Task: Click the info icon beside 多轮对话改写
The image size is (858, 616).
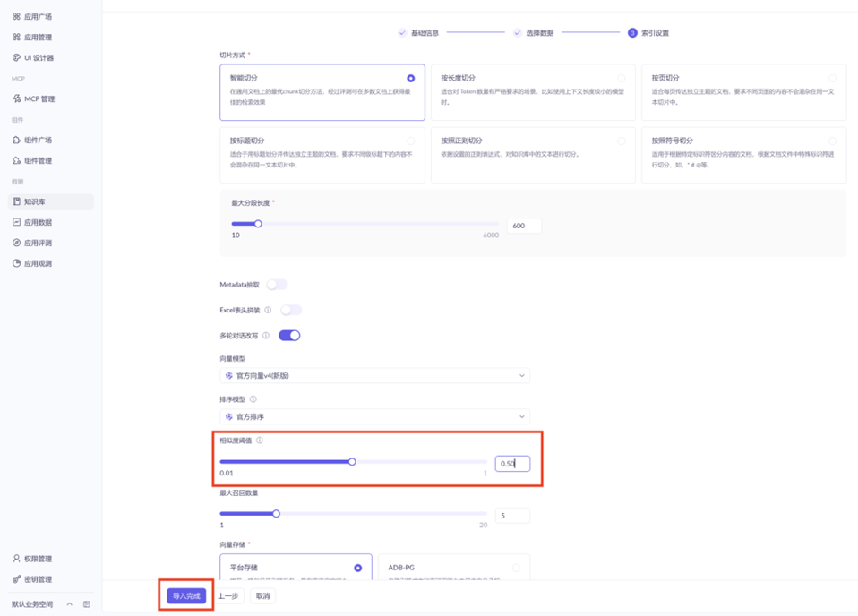Action: click(x=266, y=336)
